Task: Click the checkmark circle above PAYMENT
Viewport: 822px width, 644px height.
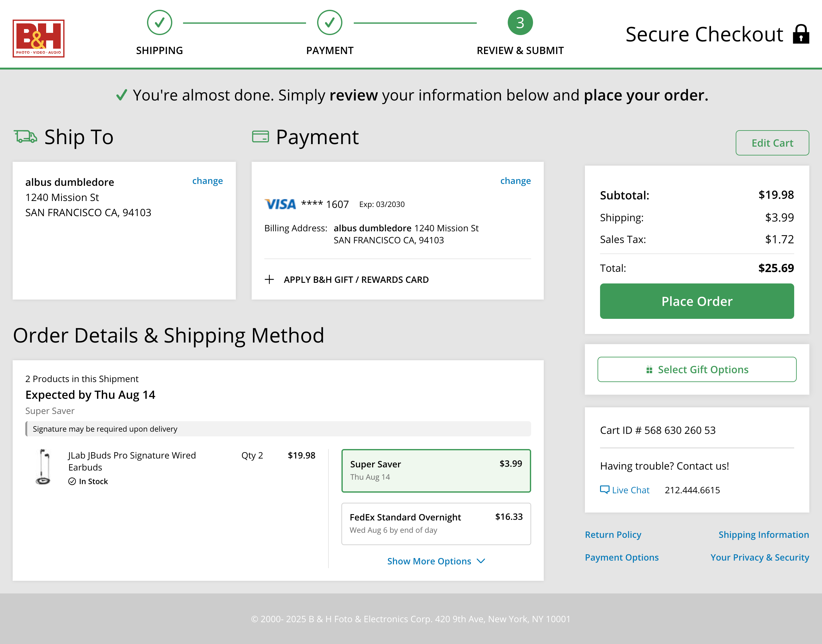Action: point(330,23)
